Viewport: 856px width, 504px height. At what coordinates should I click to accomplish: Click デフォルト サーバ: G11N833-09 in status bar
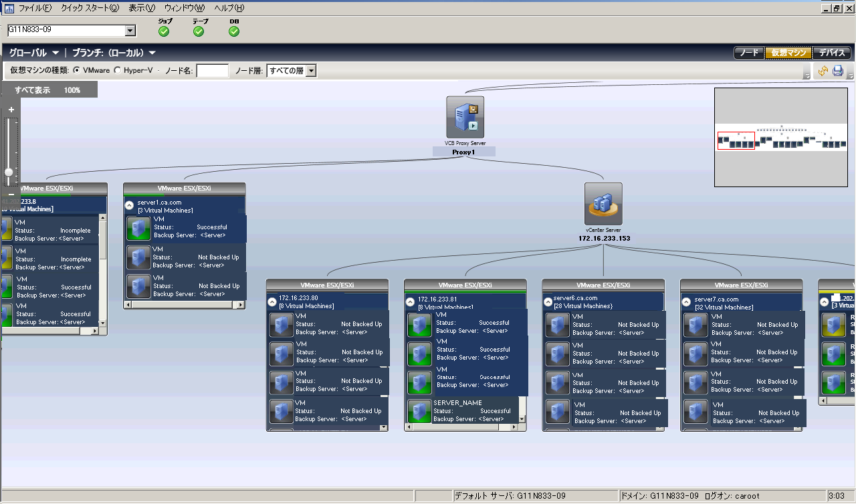pos(510,496)
